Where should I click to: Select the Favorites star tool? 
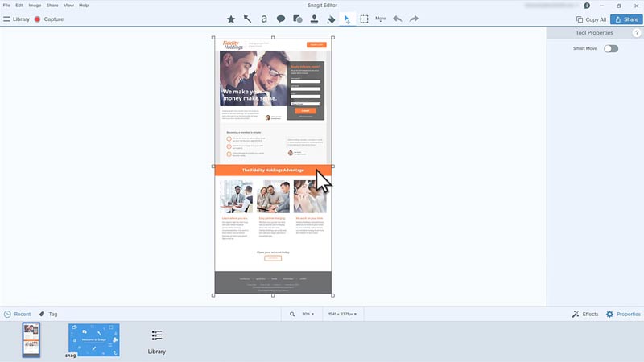coord(231,19)
